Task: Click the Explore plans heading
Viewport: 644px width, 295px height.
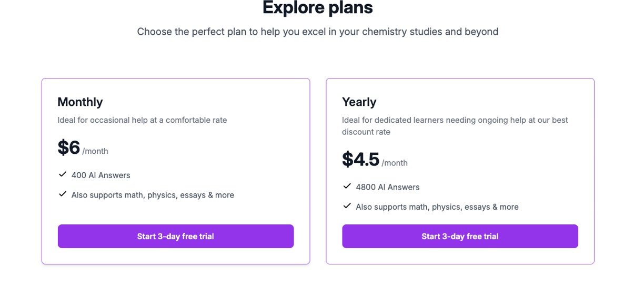Action: point(317,8)
